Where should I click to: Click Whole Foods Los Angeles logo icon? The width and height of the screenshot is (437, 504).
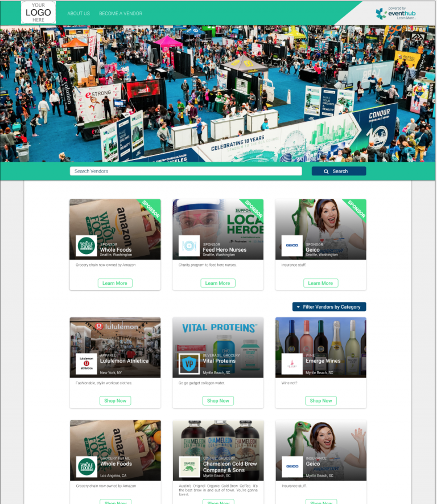(86, 467)
